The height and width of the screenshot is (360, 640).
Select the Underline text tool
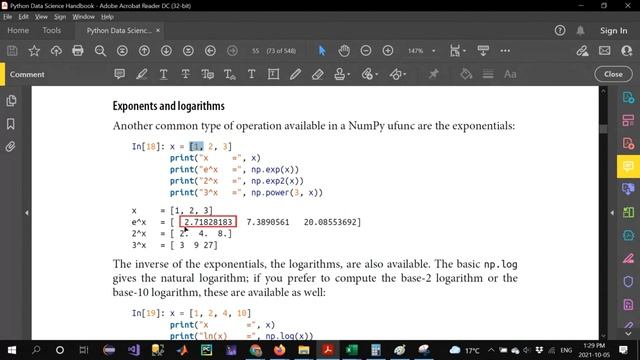click(x=164, y=74)
